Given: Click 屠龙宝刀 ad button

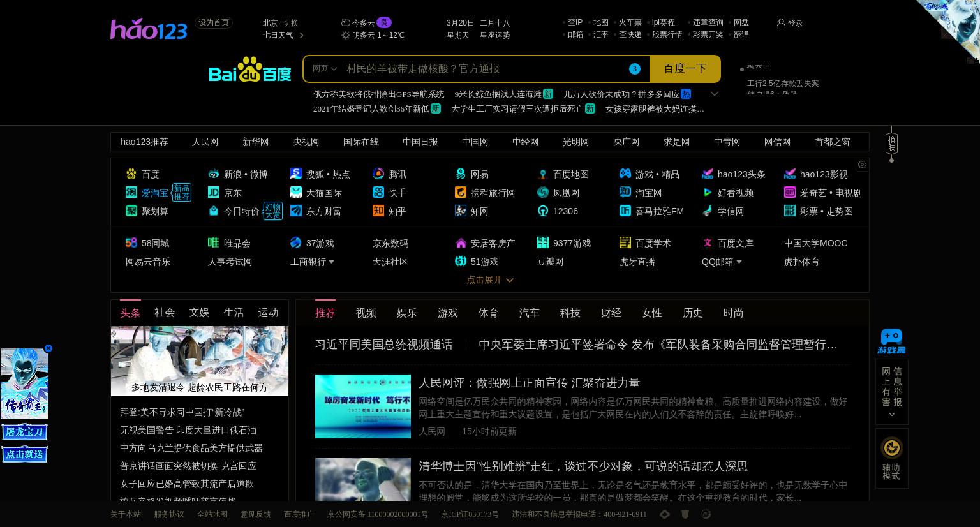Looking at the screenshot, I should (x=24, y=432).
